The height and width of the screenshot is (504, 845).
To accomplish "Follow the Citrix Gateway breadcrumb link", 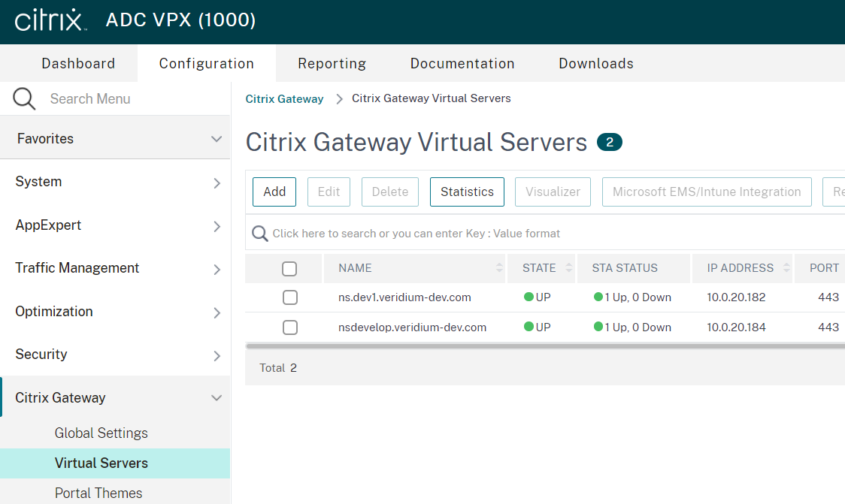I will tap(284, 98).
